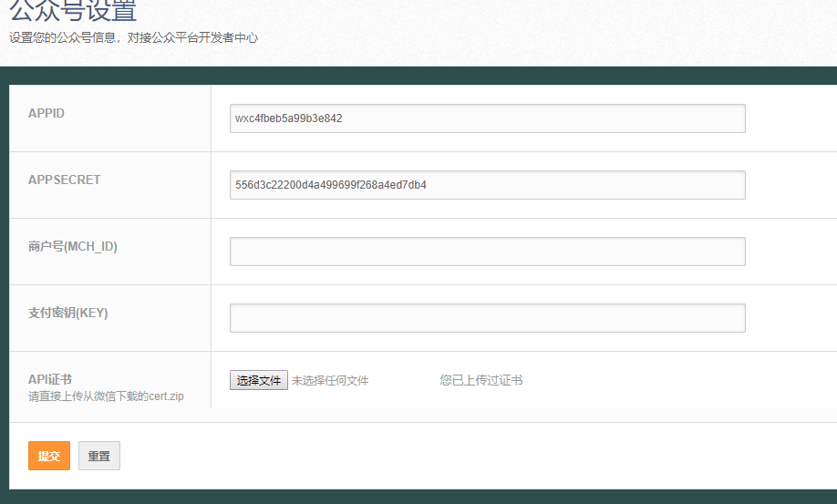Viewport: 837px width, 504px height.
Task: Submit the form with orange 提交 button
Action: click(49, 456)
